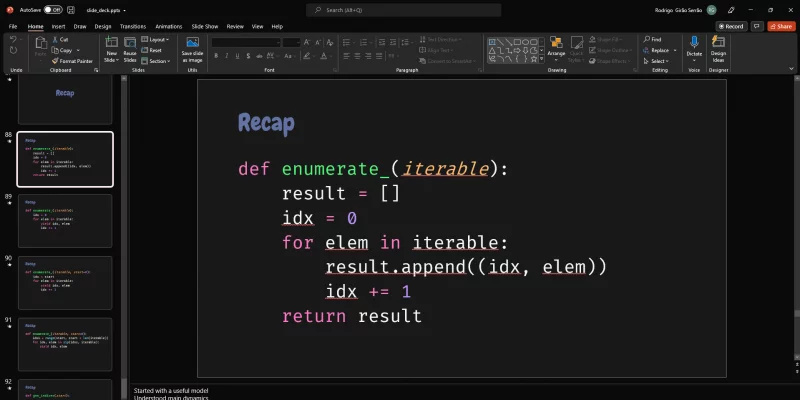Expand Replace dropdown arrow
800x400 pixels.
tap(675, 50)
